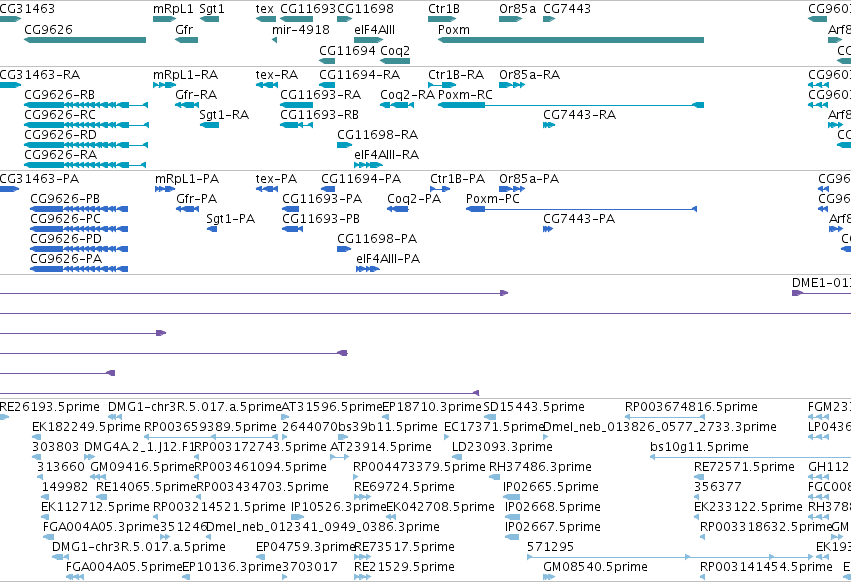This screenshot has height=582, width=851.
Task: Select the CG9626-PA label
Action: (66, 259)
